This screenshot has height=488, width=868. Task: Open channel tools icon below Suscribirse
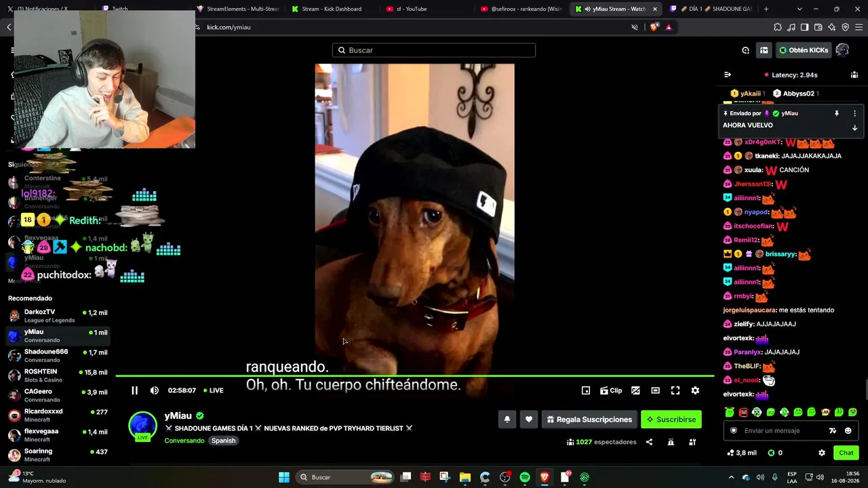tap(692, 442)
